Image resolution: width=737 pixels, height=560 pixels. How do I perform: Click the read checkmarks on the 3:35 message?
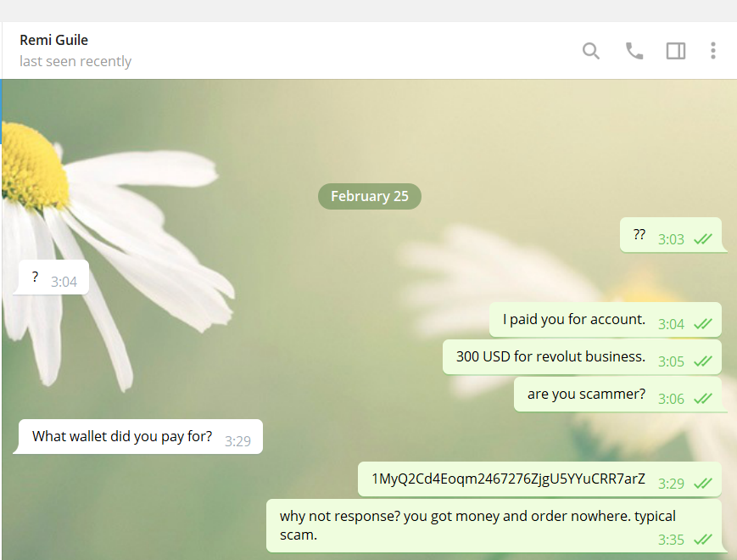click(703, 540)
